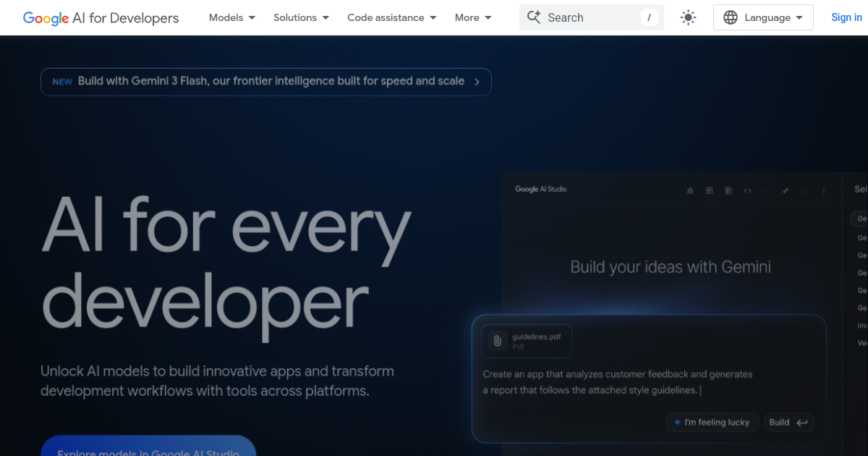Open the Code assistance dropdown
The image size is (868, 456).
392,17
